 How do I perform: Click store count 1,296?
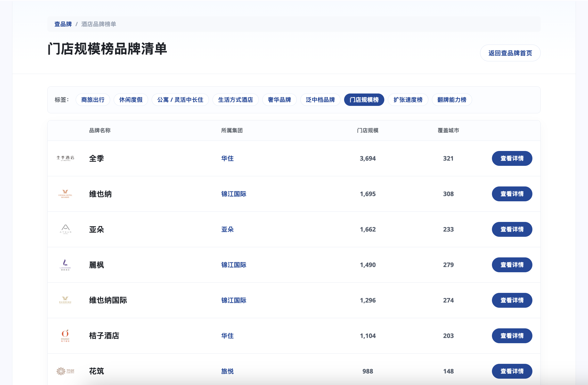tap(368, 300)
